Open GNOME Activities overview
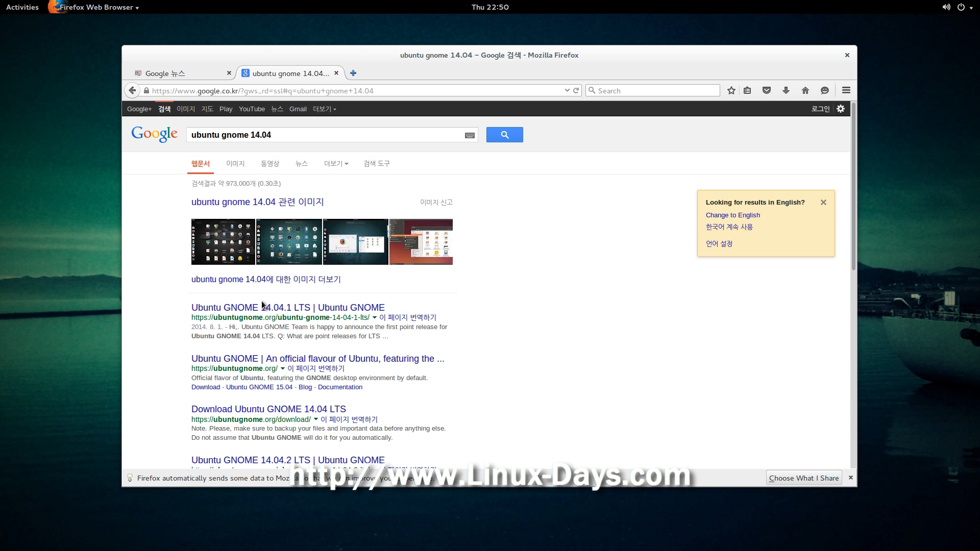 click(22, 7)
